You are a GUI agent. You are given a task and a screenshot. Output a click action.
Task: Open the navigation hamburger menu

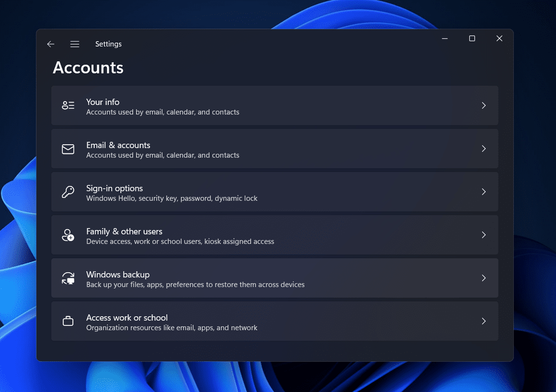click(75, 44)
